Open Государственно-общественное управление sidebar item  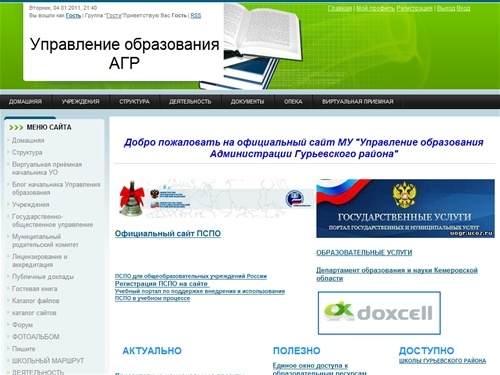52,221
